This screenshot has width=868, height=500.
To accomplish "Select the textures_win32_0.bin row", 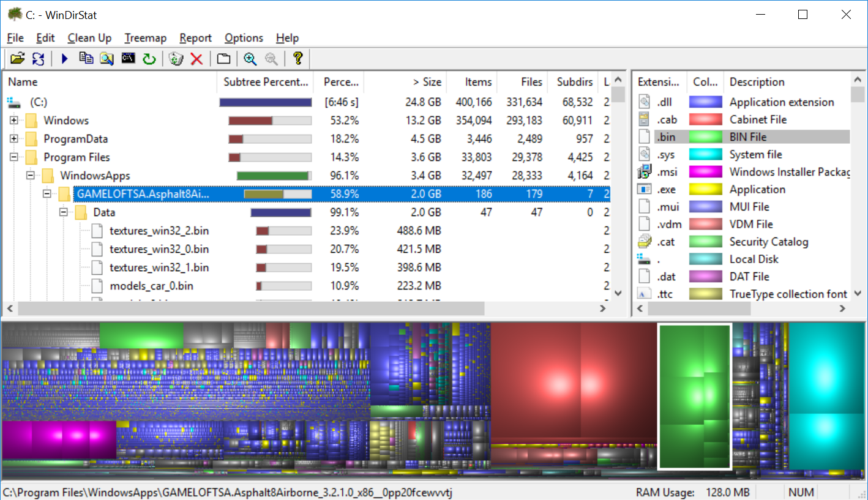I will [x=306, y=249].
